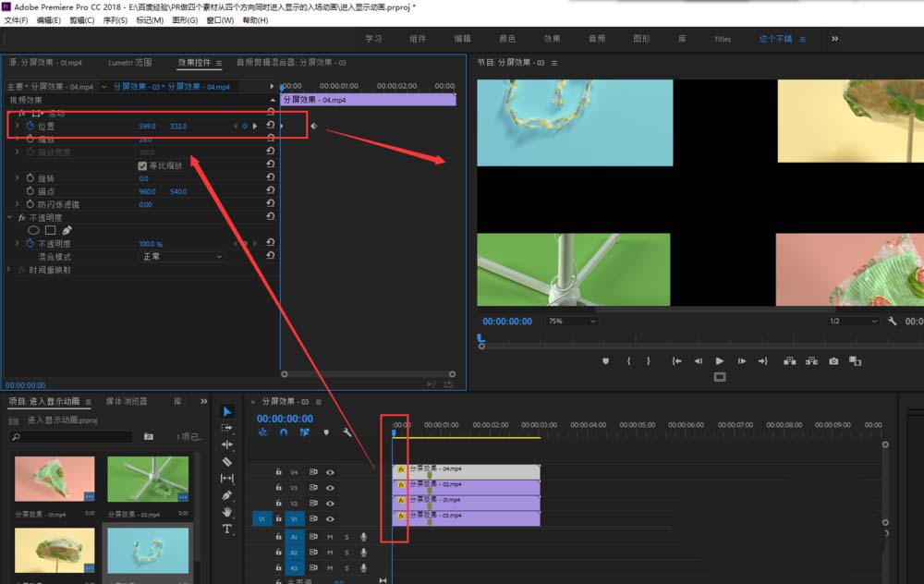Toggle lock on track V3
Screen dimensions: 924x584
pos(278,487)
